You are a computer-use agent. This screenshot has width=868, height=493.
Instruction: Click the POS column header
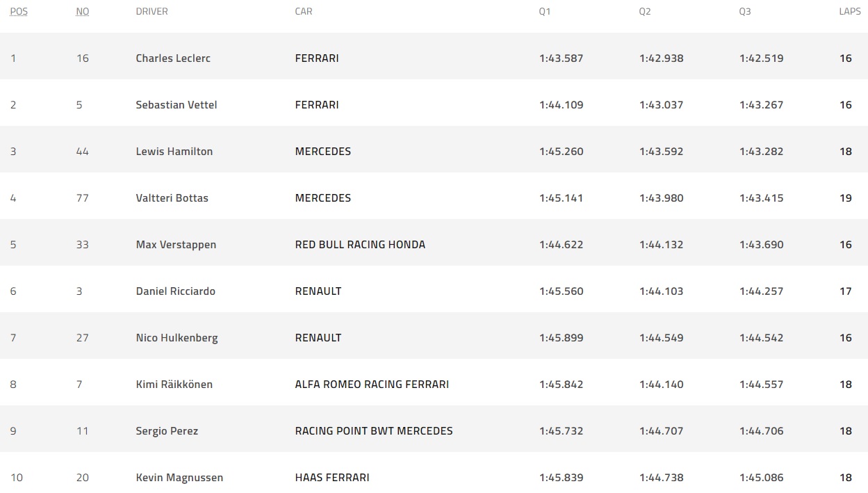19,12
